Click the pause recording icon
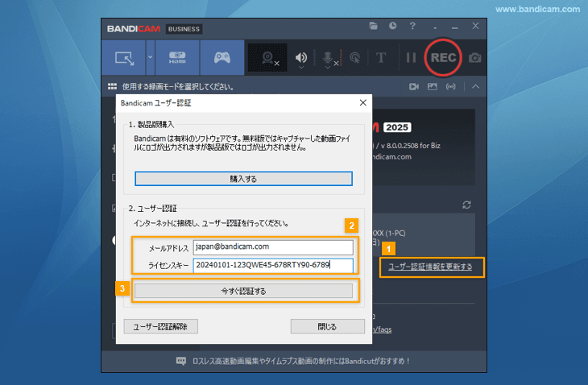 pyautogui.click(x=411, y=58)
